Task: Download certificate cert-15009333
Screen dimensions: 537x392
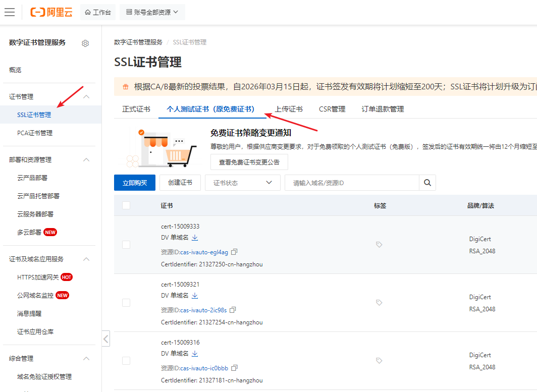Action: (195, 237)
